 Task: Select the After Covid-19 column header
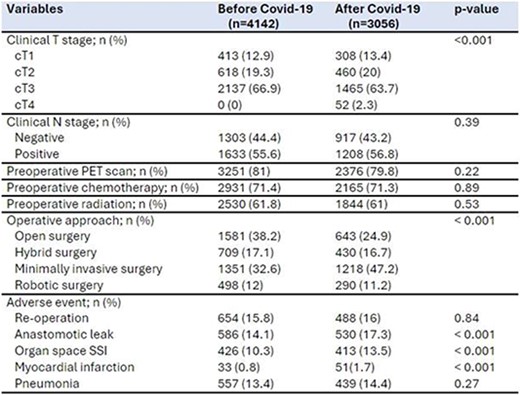click(x=377, y=16)
